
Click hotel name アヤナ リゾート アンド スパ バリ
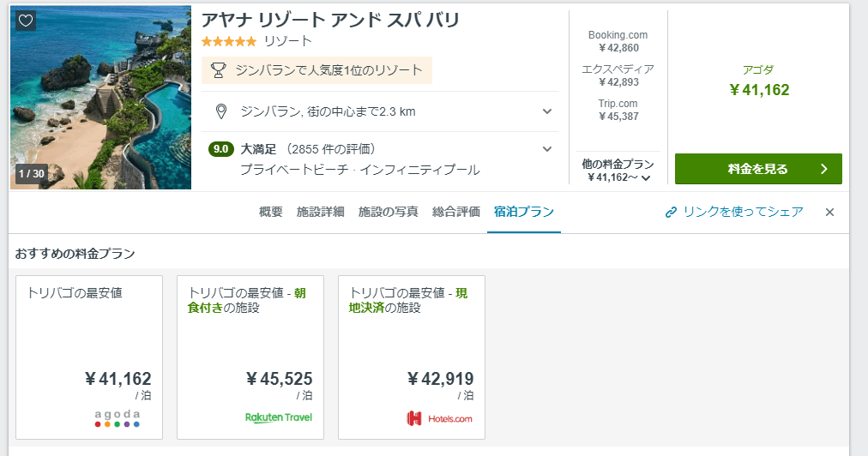[330, 20]
